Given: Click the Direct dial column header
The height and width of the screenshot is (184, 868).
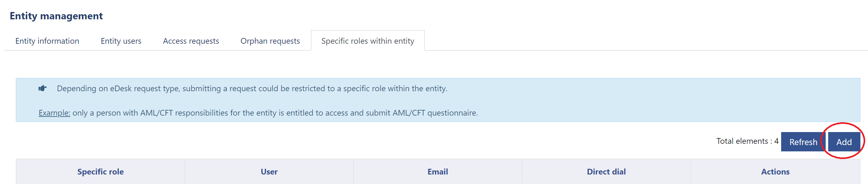Looking at the screenshot, I should click(606, 172).
